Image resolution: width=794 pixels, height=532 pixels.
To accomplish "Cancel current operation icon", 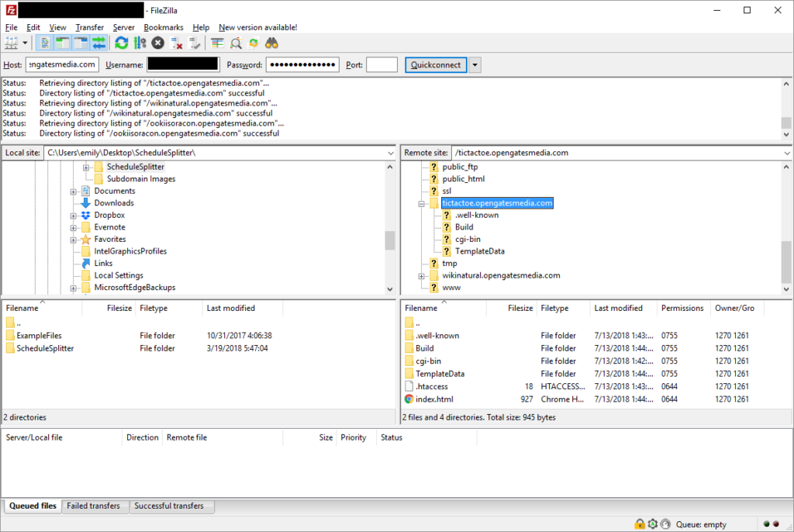I will (158, 43).
